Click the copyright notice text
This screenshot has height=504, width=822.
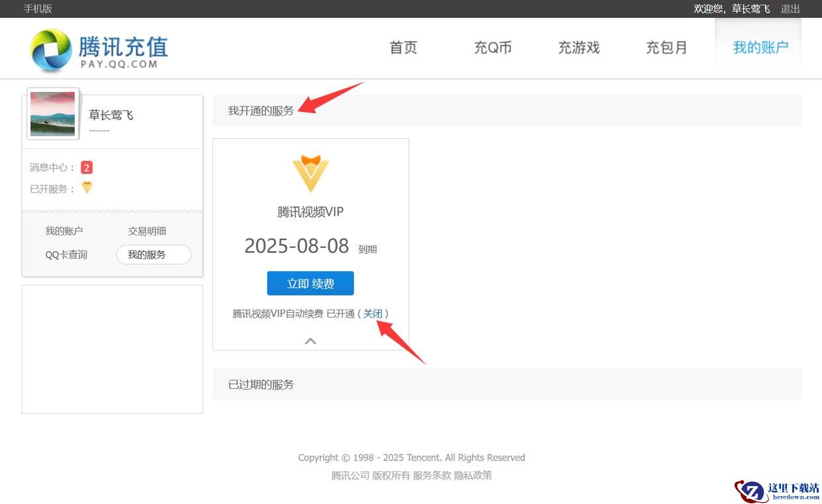pos(412,457)
